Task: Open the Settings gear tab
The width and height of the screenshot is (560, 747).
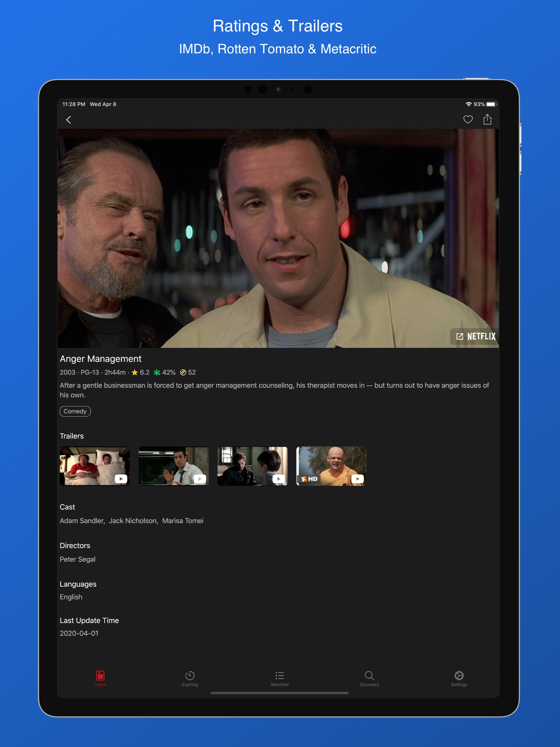Action: click(x=459, y=678)
